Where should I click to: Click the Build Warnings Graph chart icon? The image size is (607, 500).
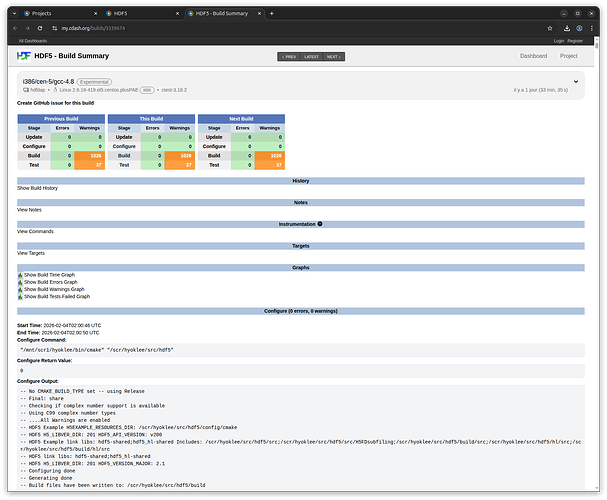coord(20,289)
